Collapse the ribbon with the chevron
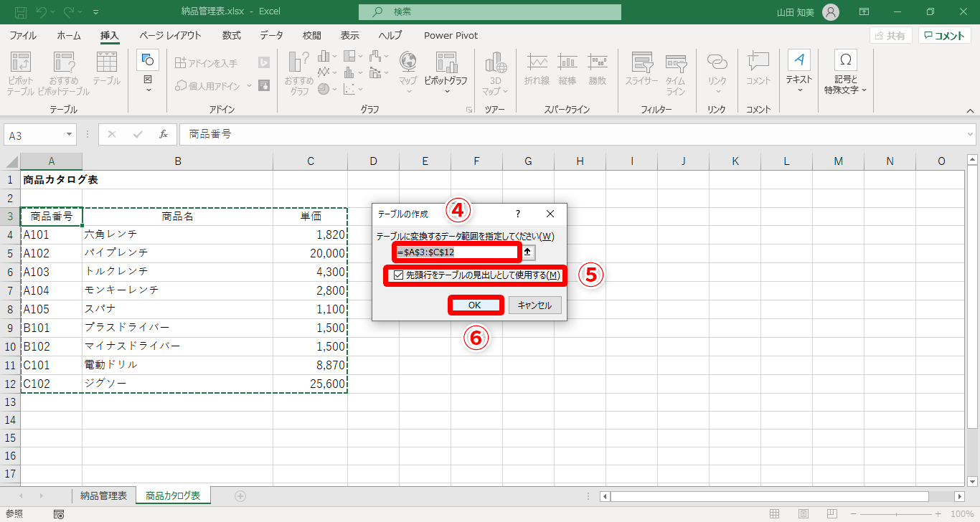 click(x=970, y=110)
